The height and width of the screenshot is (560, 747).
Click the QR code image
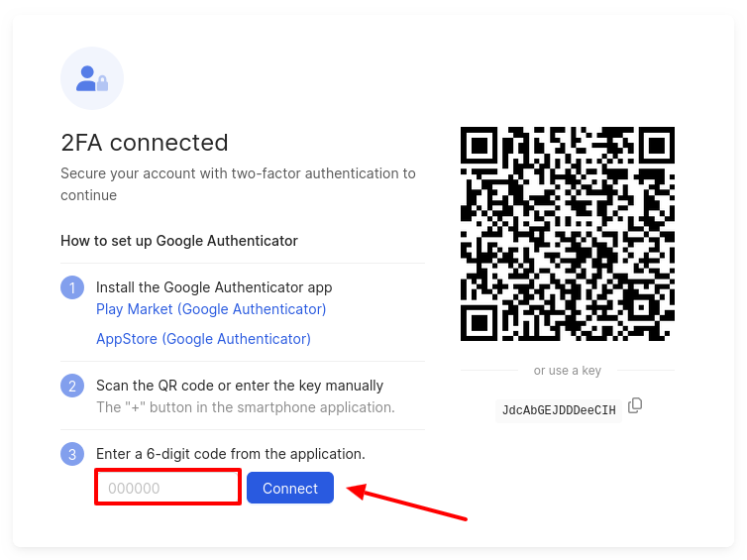click(567, 233)
